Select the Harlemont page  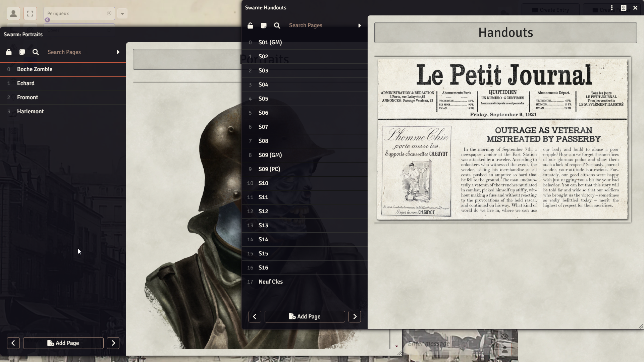[63, 112]
